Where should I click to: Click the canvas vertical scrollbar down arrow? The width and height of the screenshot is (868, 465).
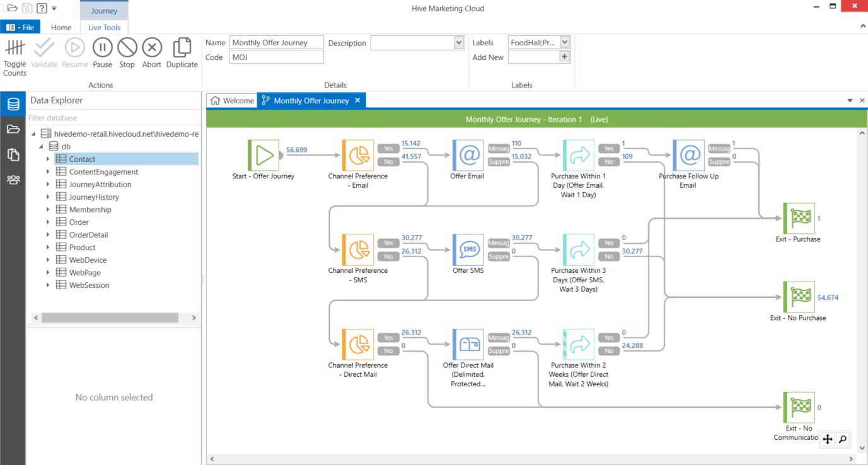coord(862,448)
